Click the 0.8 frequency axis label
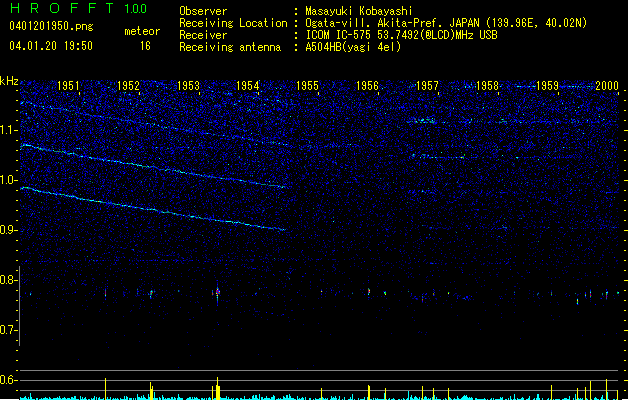Image resolution: width=629 pixels, height=400 pixels. (8, 280)
